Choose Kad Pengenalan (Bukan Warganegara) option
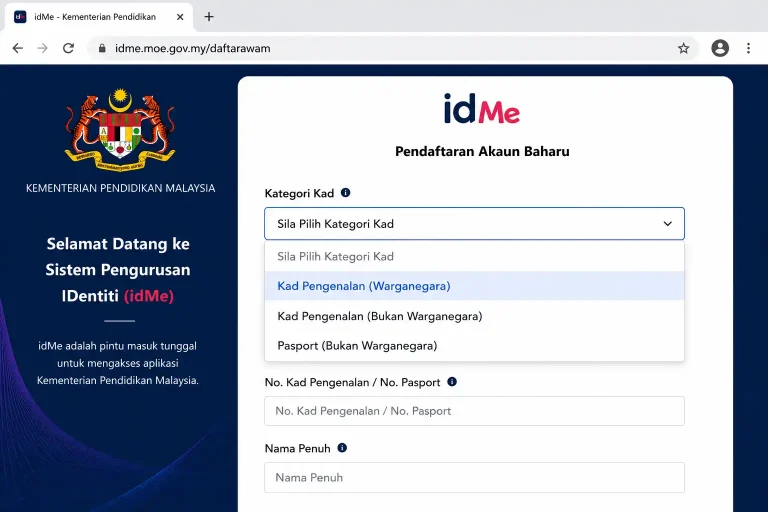768x512 pixels. pos(474,316)
